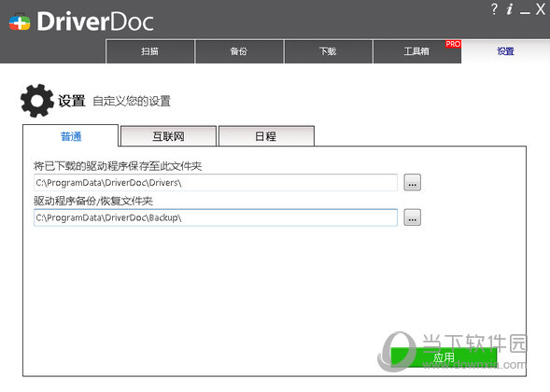Switch to the 日程 sub-tab
This screenshot has width=550, height=392.
click(266, 136)
